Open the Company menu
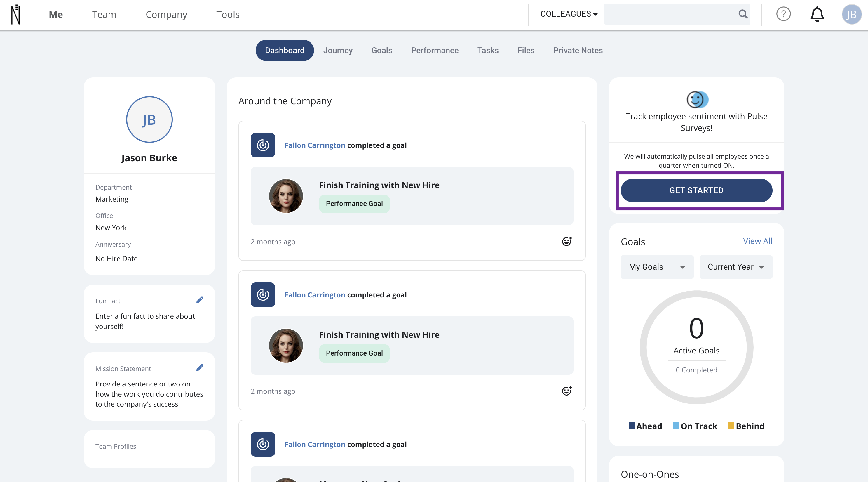This screenshot has height=482, width=868. (166, 15)
